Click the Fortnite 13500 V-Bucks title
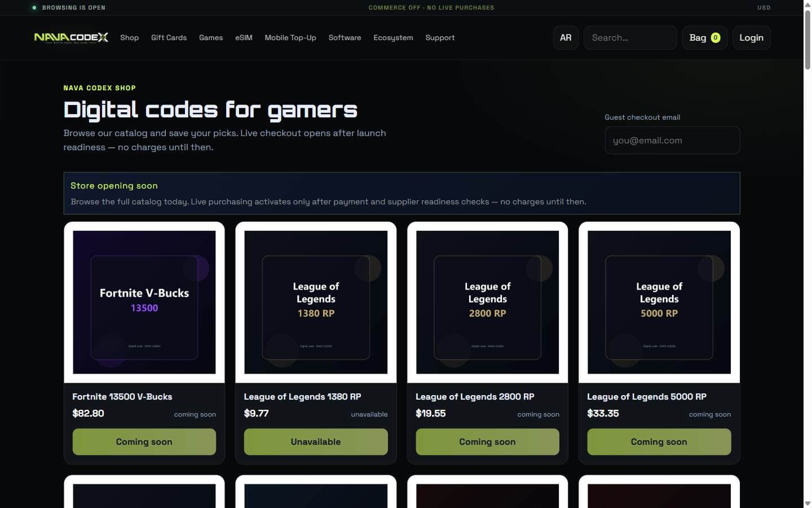The width and height of the screenshot is (812, 508). [x=122, y=397]
